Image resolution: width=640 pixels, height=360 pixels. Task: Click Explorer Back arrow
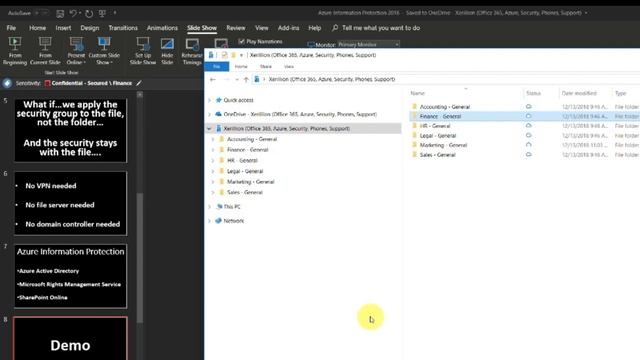[x=213, y=79]
